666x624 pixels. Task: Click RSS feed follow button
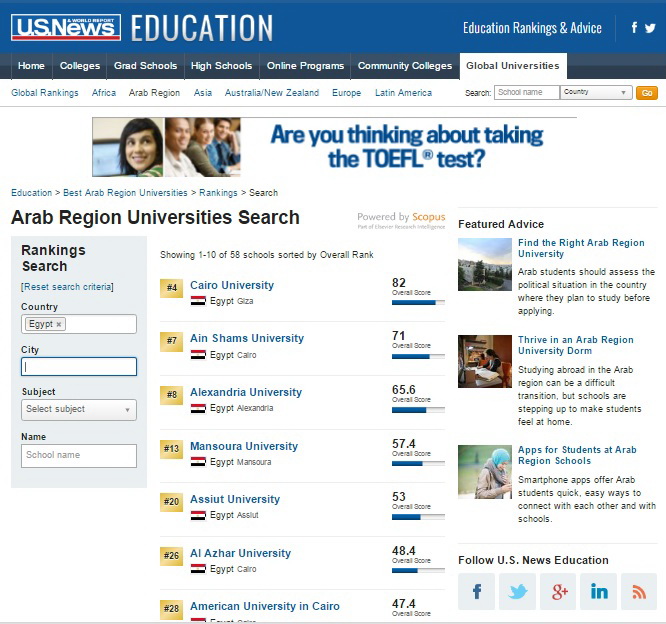[x=639, y=591]
